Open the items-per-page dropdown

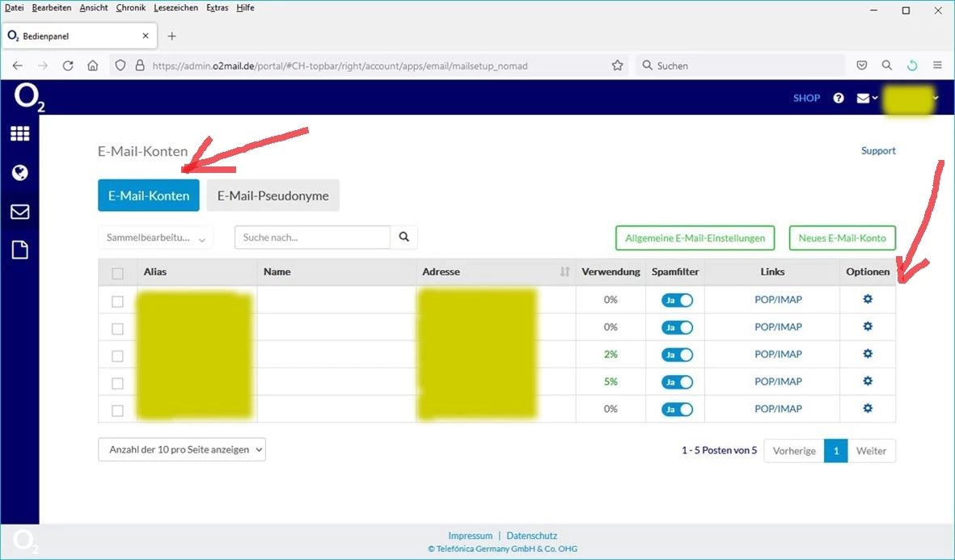pos(181,450)
